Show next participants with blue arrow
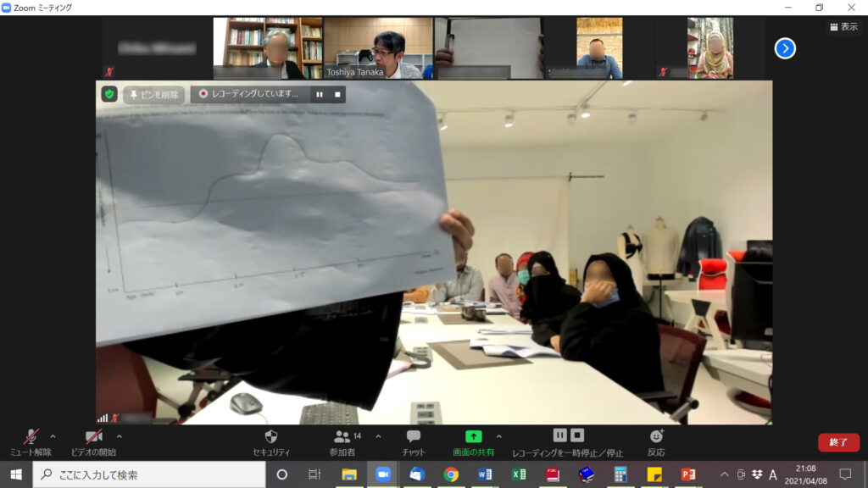The width and height of the screenshot is (868, 488). 785,48
